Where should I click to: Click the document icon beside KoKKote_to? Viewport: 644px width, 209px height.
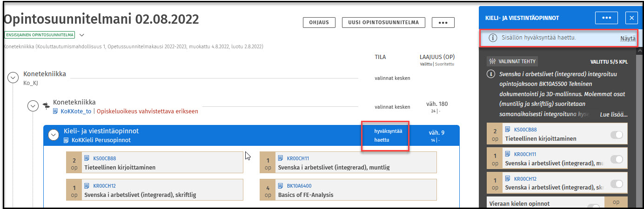click(x=55, y=111)
